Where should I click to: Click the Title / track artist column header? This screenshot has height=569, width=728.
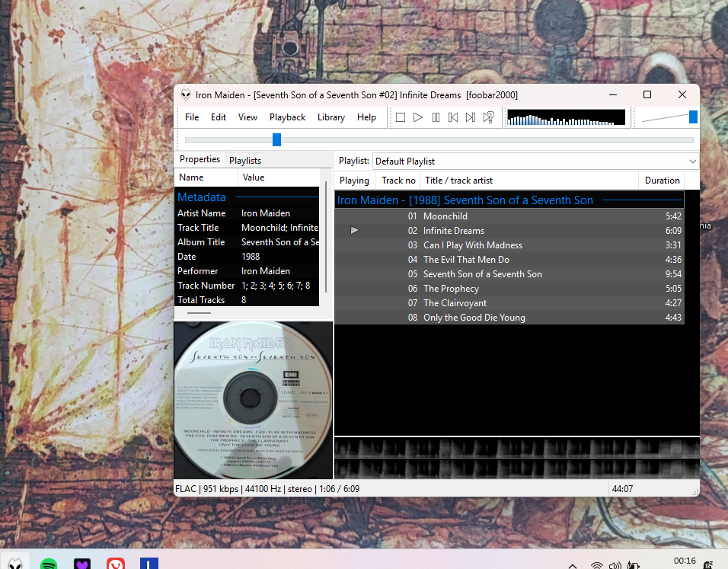tap(458, 181)
